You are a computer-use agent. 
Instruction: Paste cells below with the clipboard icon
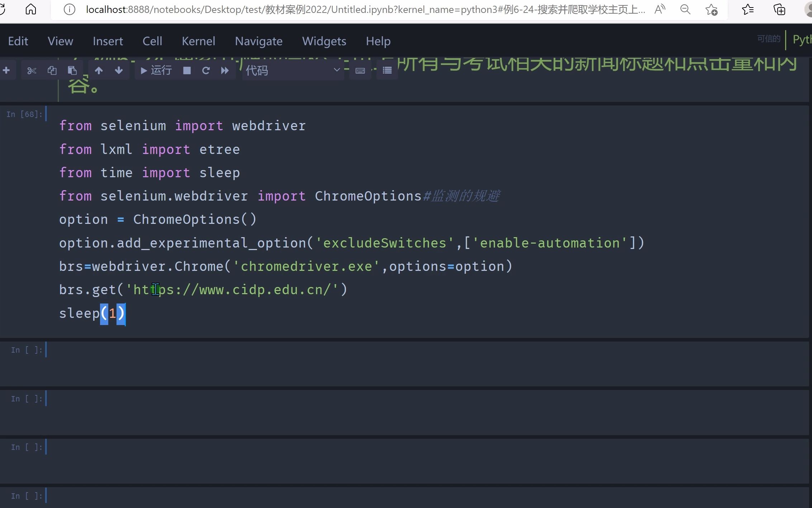[x=72, y=70]
